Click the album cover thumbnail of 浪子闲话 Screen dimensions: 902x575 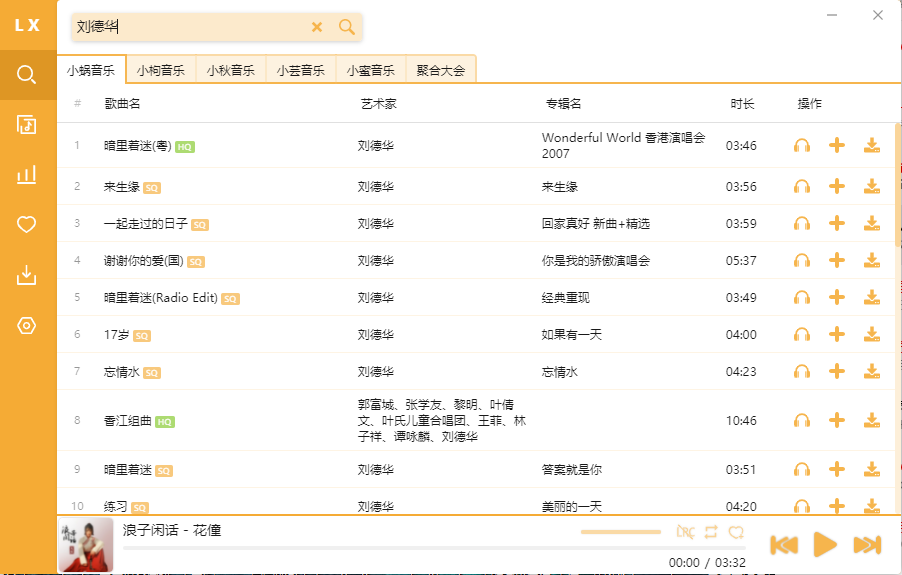pyautogui.click(x=86, y=545)
